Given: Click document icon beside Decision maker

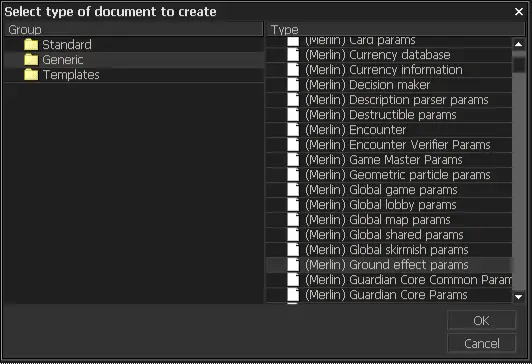Looking at the screenshot, I should click(293, 85).
